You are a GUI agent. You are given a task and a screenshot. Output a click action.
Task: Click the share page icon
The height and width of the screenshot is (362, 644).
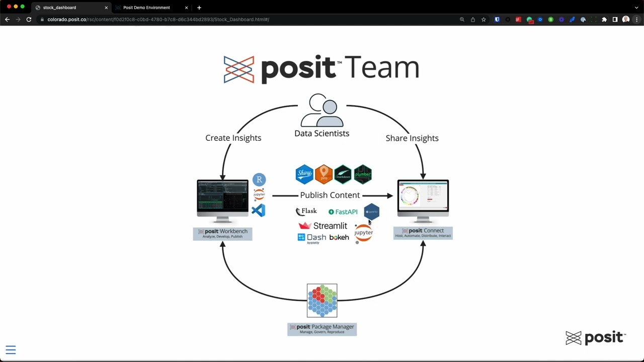coord(473,20)
